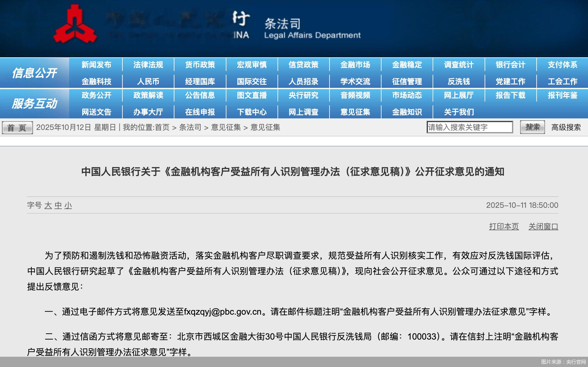
Task: Open 网上调查 section
Action: point(303,112)
